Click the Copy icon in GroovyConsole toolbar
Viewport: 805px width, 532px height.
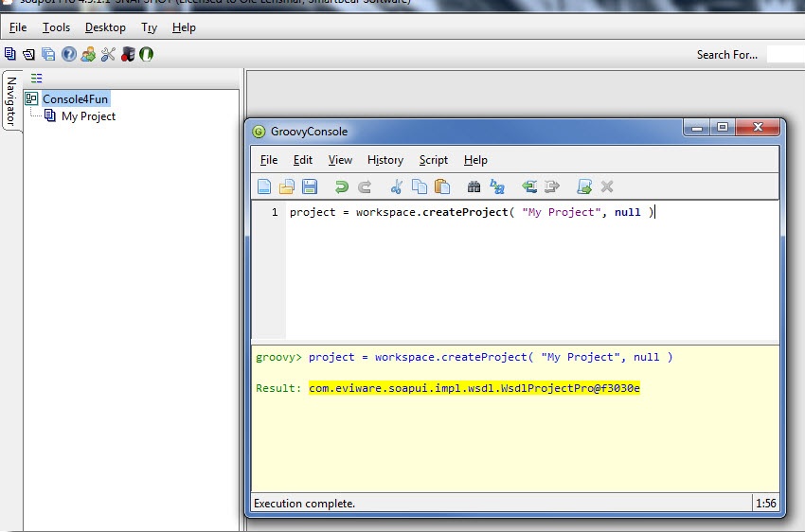tap(420, 186)
